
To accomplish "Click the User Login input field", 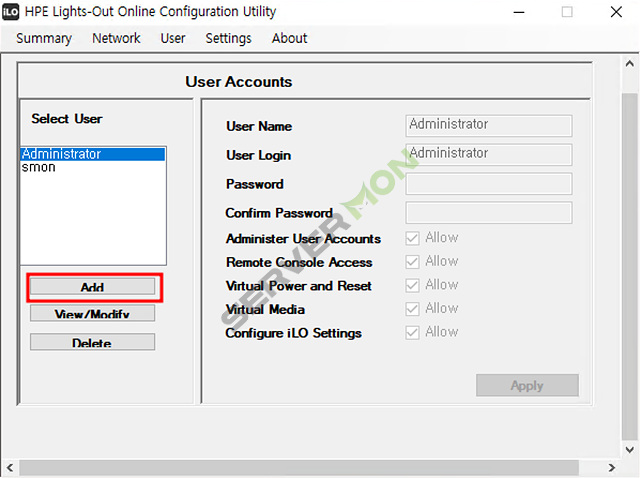I will 489,154.
